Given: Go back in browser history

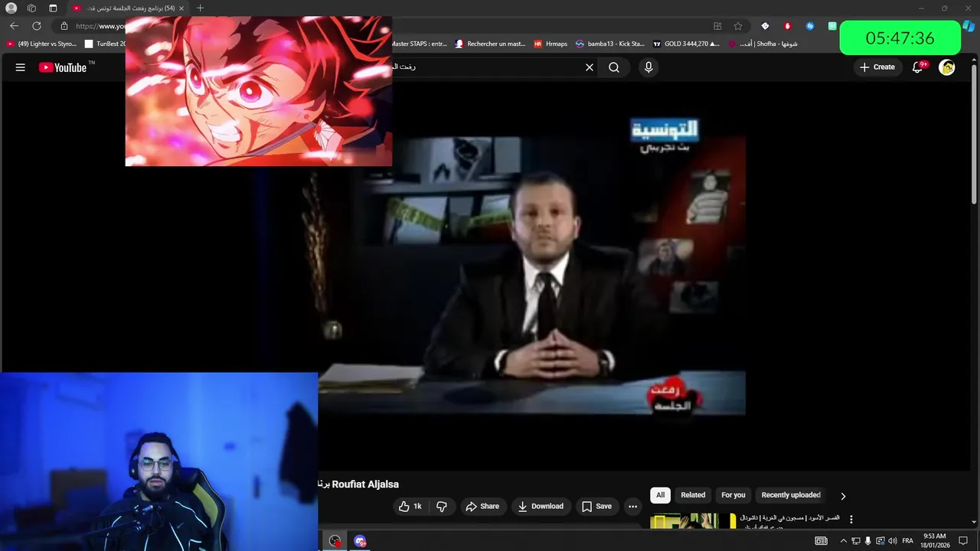Looking at the screenshot, I should pyautogui.click(x=14, y=26).
